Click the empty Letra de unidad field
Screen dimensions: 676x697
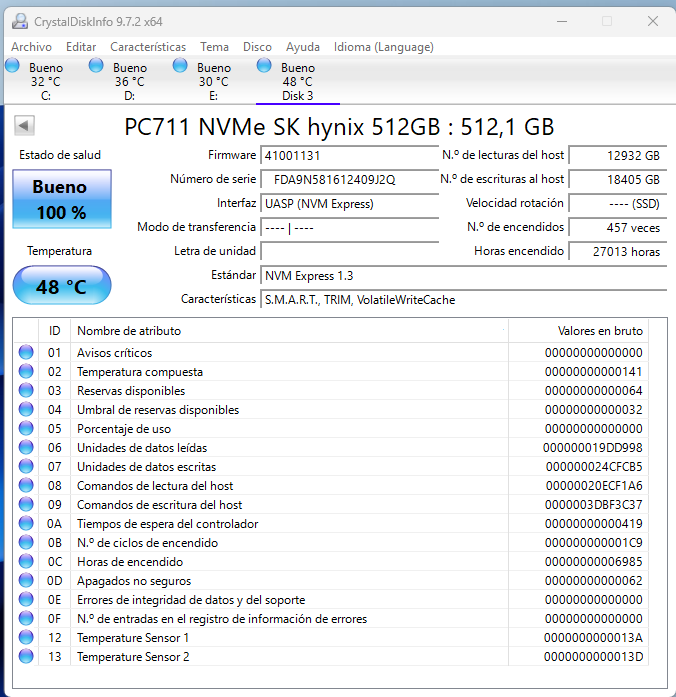[x=350, y=252]
